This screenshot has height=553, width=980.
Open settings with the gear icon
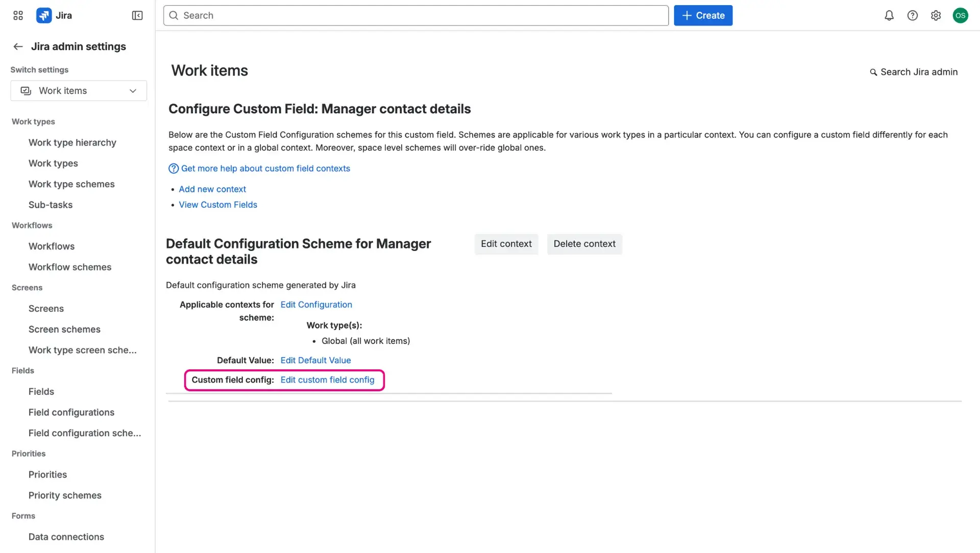pyautogui.click(x=936, y=15)
